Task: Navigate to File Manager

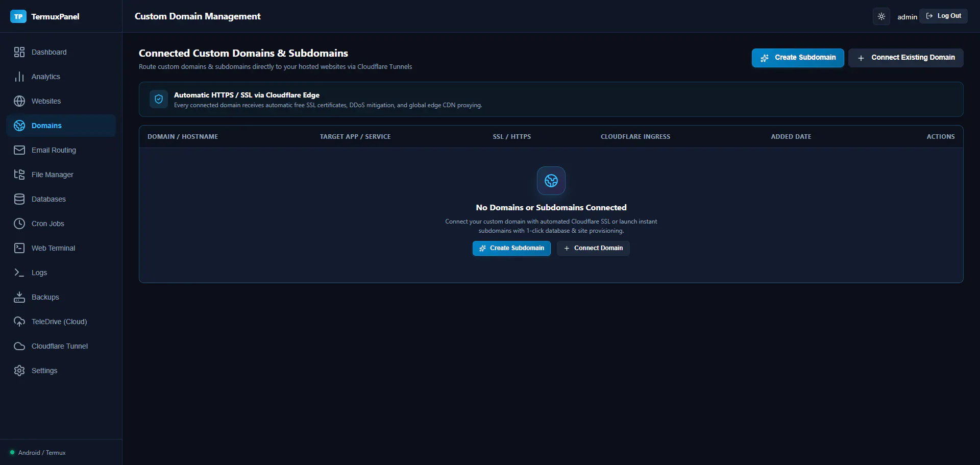Action: click(x=61, y=175)
